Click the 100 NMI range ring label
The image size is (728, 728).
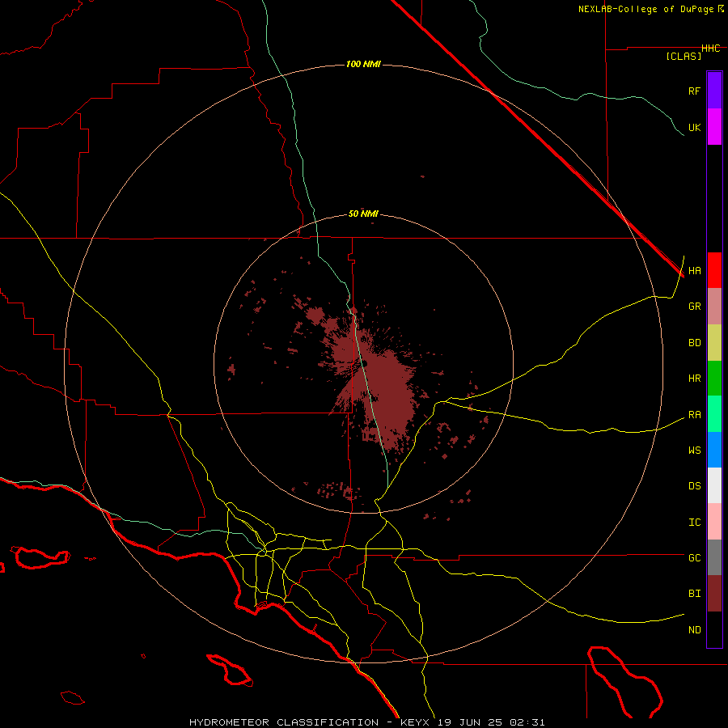(x=363, y=64)
